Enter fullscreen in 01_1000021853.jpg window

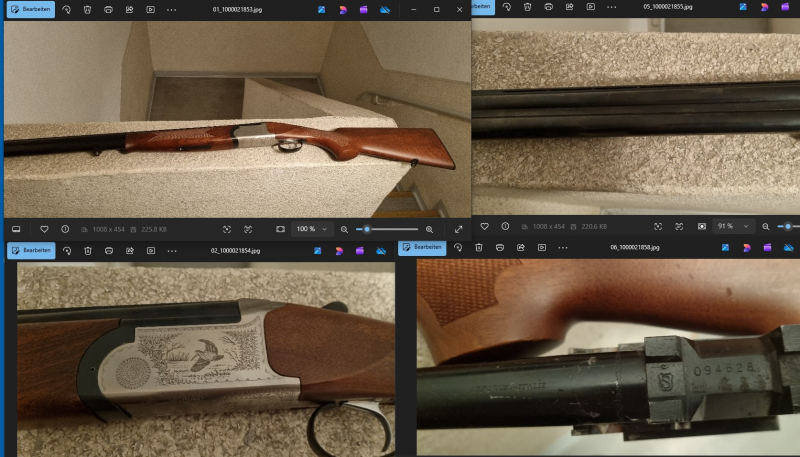(x=458, y=229)
